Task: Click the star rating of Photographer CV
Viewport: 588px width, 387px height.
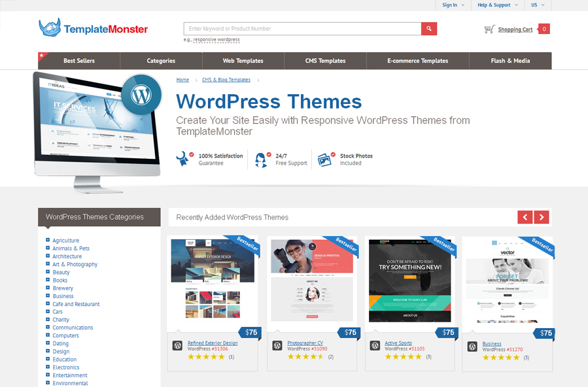Action: point(305,357)
